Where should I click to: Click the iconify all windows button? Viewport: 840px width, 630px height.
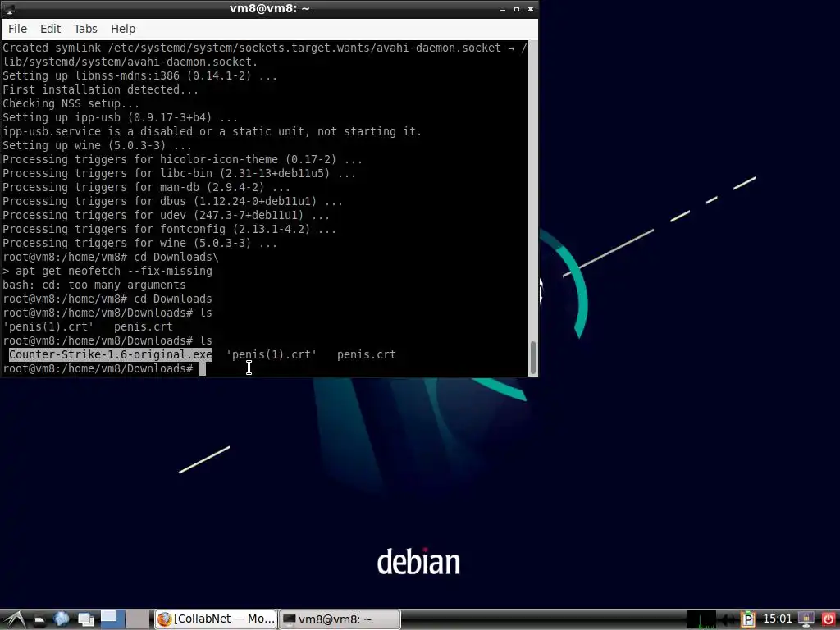click(x=85, y=620)
